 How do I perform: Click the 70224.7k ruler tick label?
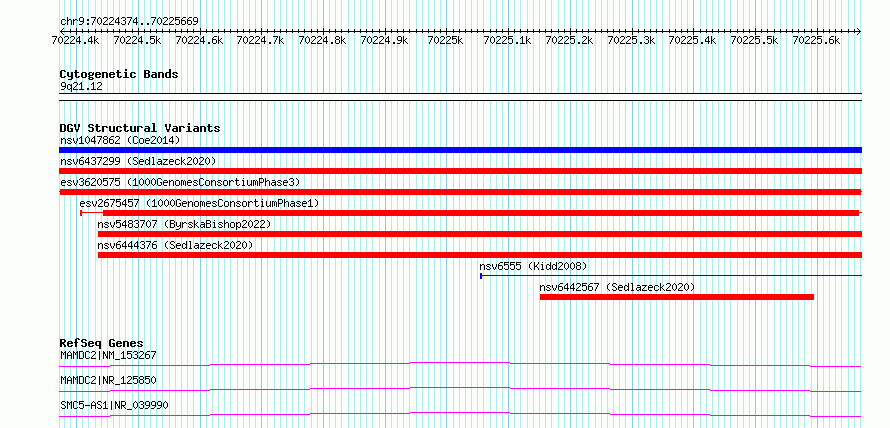[261, 40]
